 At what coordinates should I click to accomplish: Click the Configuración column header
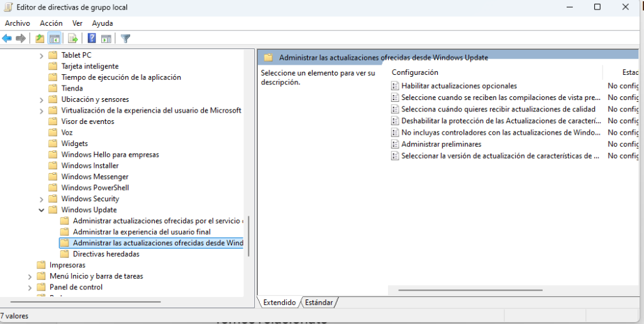point(415,72)
